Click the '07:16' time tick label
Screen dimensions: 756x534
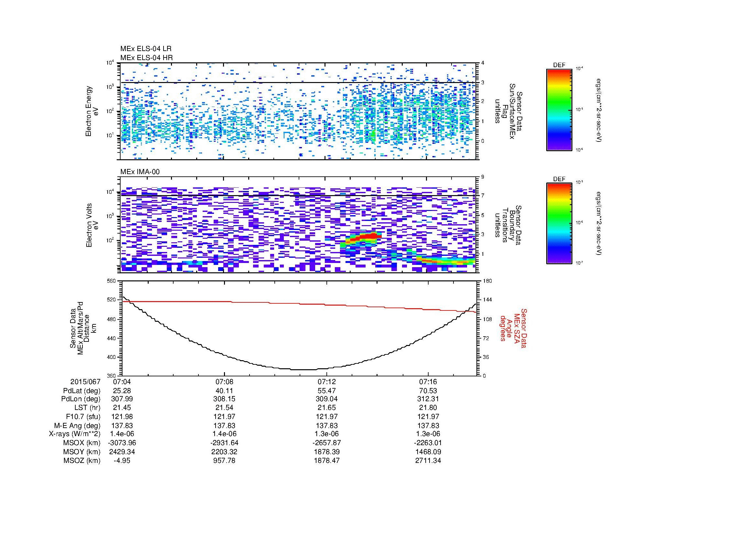pos(428,382)
